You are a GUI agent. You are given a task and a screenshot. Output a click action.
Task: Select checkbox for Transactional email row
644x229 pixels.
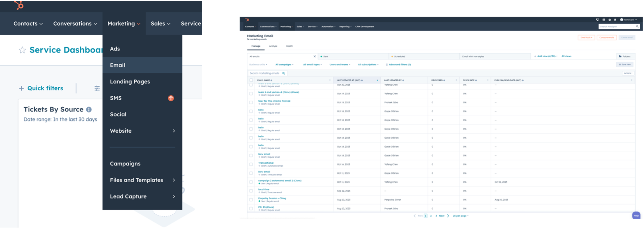(x=251, y=164)
